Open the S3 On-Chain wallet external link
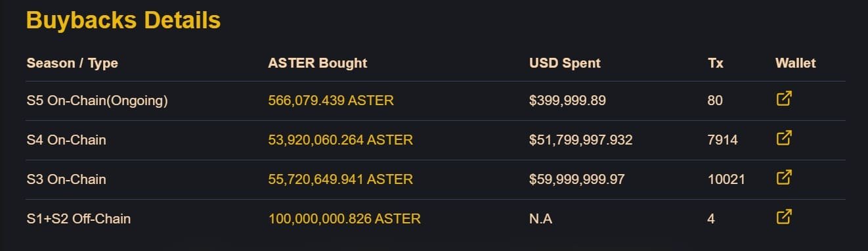Screen dimensions: 868x251 (x=784, y=177)
